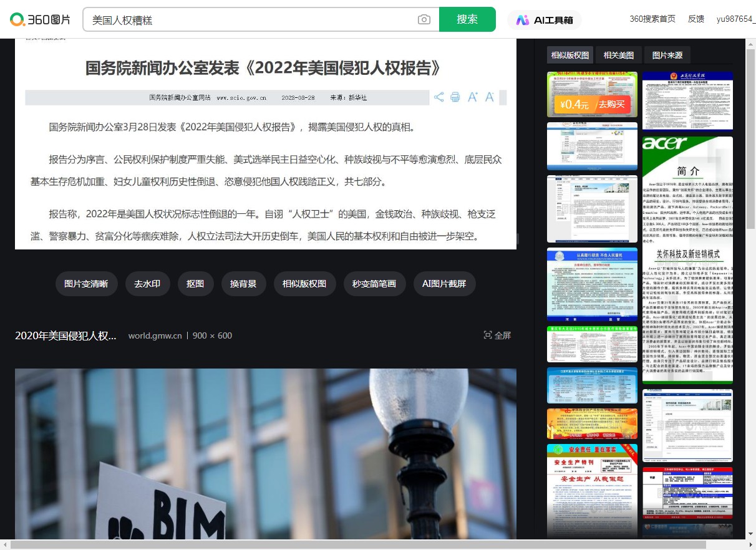Click 去水印 button
Image resolution: width=756 pixels, height=550 pixels.
coord(147,284)
